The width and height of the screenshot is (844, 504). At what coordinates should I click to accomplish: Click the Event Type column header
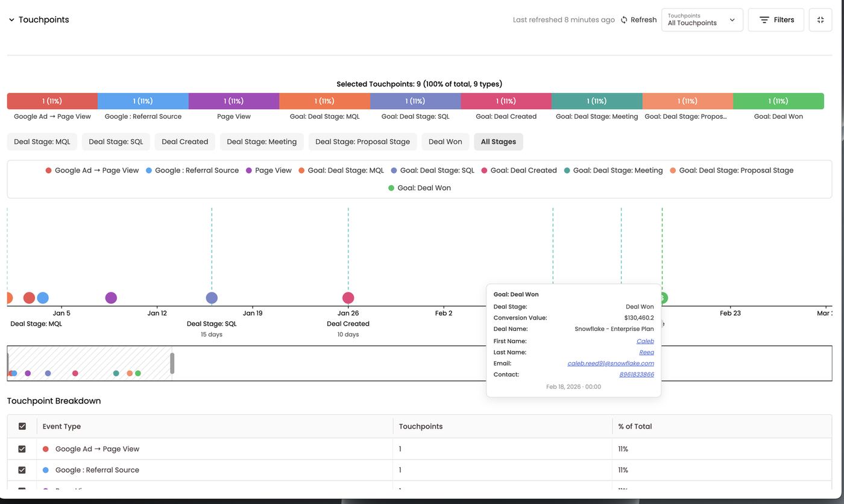pos(61,426)
